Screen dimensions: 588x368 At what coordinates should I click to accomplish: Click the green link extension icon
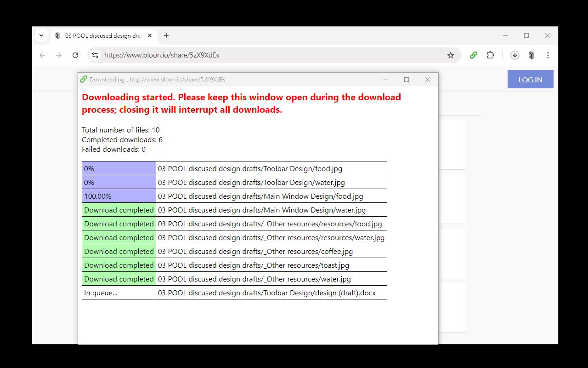point(474,55)
